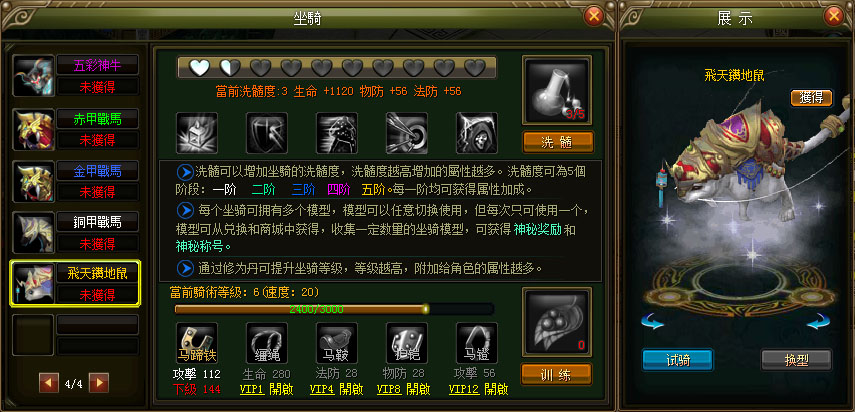Select the shield skill icon
The image size is (855, 412).
pyautogui.click(x=267, y=133)
